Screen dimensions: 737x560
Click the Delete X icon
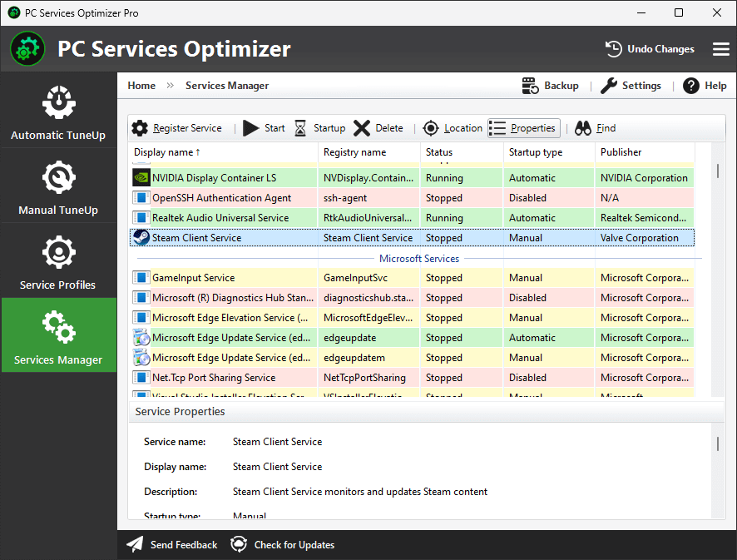pyautogui.click(x=362, y=128)
